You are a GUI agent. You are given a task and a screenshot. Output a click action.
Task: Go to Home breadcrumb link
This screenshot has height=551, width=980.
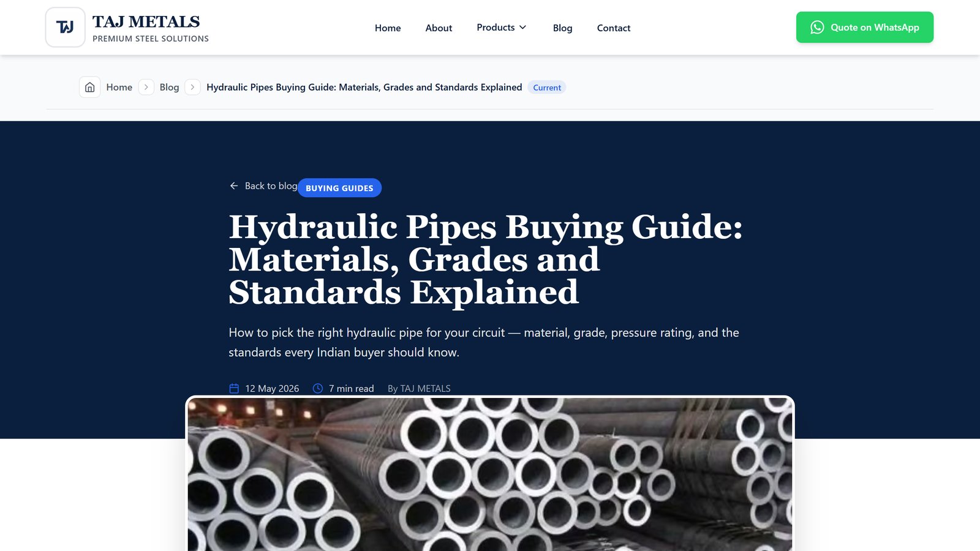click(119, 87)
